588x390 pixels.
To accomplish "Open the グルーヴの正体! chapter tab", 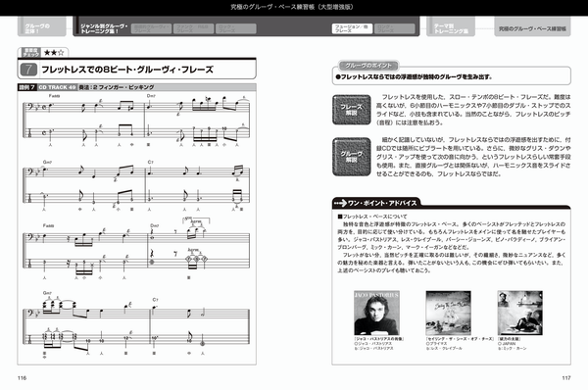I will pos(41,27).
